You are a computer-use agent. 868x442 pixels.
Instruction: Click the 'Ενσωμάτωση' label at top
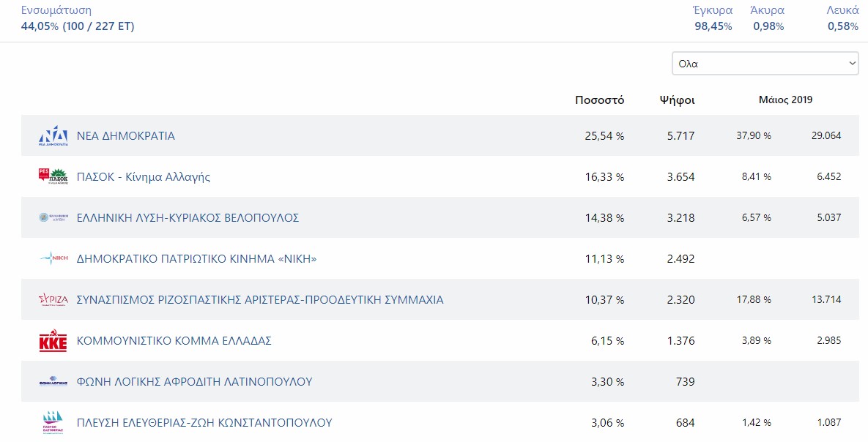coord(56,10)
